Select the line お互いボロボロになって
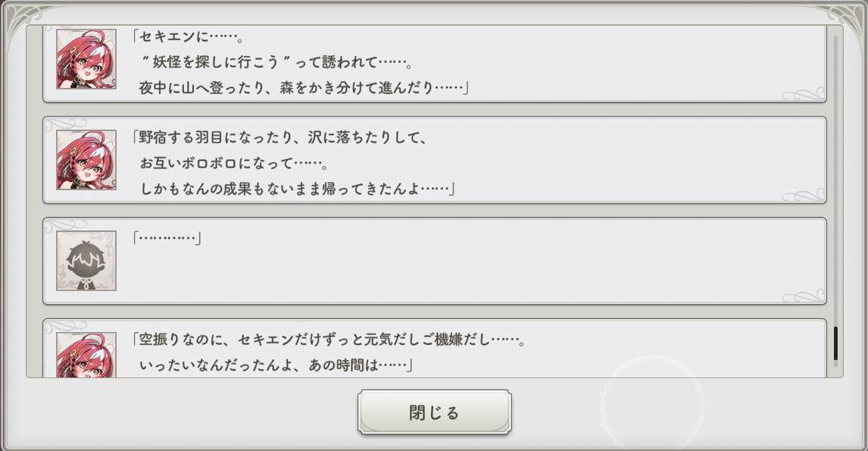The height and width of the screenshot is (451, 868). pyautogui.click(x=234, y=164)
